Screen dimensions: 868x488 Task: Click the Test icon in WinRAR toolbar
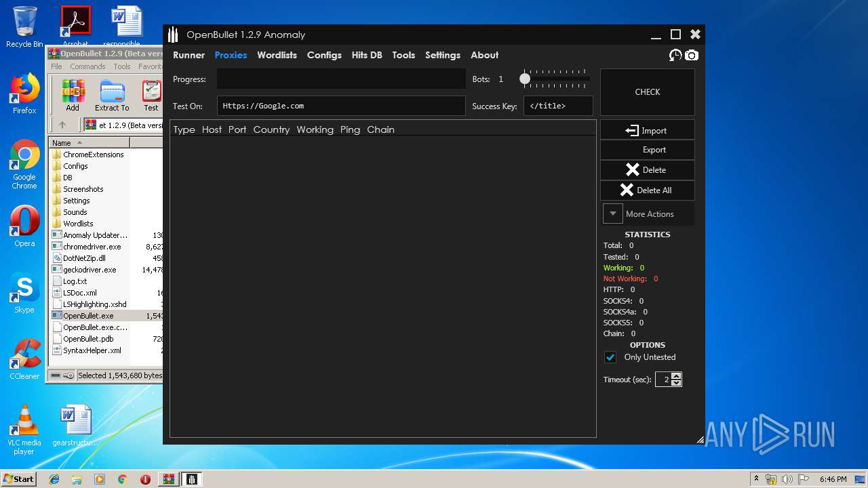click(151, 96)
